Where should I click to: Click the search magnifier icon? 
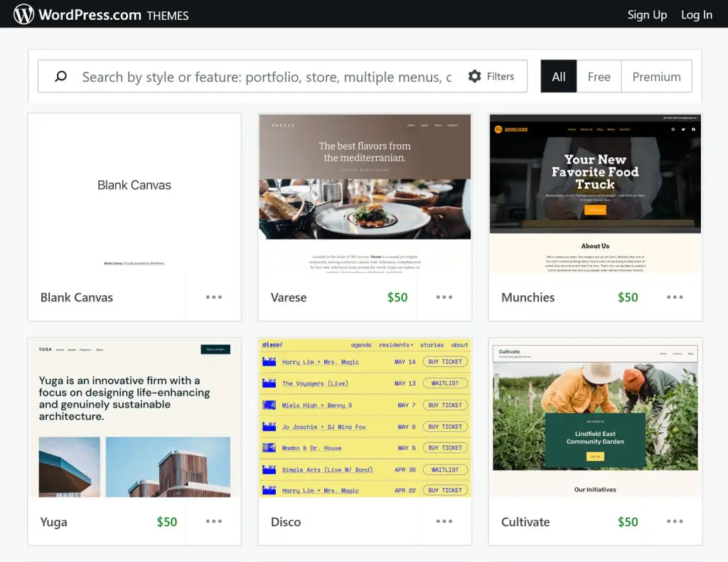click(x=61, y=77)
